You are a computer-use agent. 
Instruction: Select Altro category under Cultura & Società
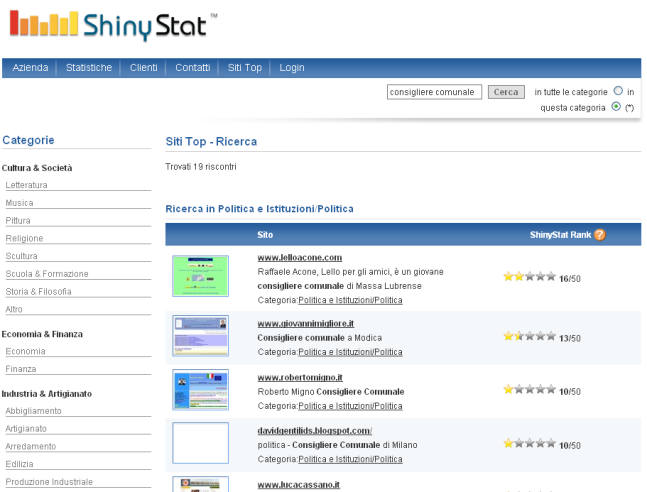click(14, 309)
